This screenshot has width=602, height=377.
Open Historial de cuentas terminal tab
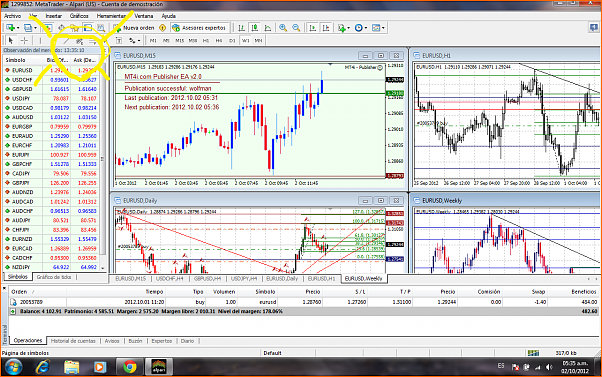click(x=73, y=341)
